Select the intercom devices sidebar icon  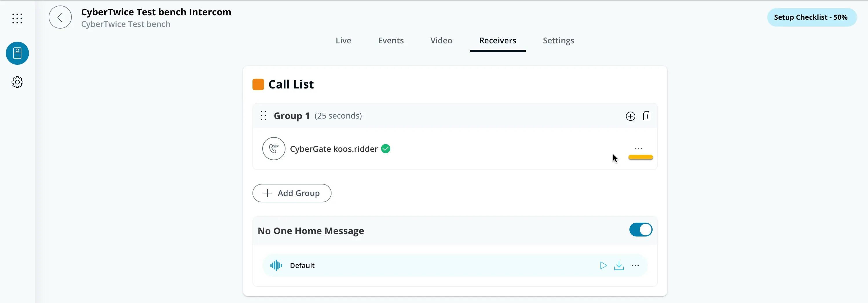click(17, 53)
